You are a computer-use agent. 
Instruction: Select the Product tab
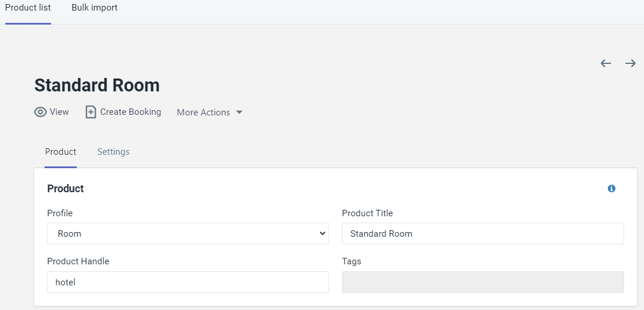point(61,152)
